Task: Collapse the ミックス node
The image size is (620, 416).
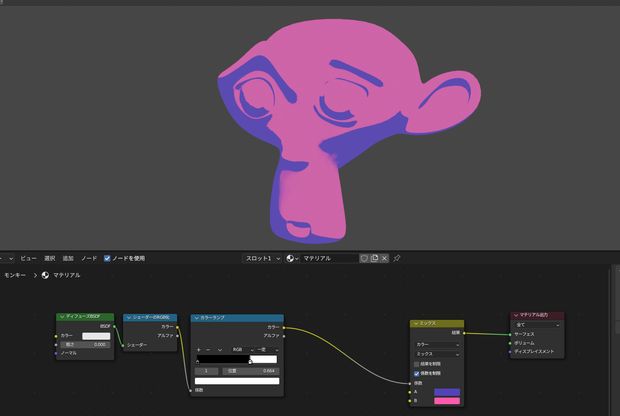Action: coord(415,323)
